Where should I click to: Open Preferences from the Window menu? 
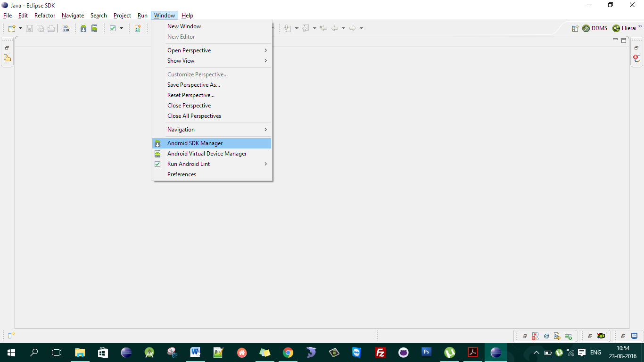pyautogui.click(x=212, y=174)
